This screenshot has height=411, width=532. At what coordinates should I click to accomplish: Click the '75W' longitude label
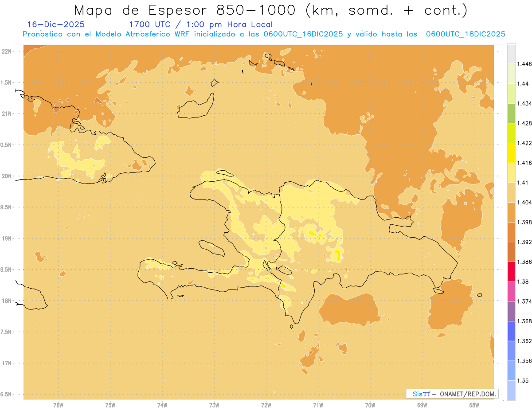[110, 405]
